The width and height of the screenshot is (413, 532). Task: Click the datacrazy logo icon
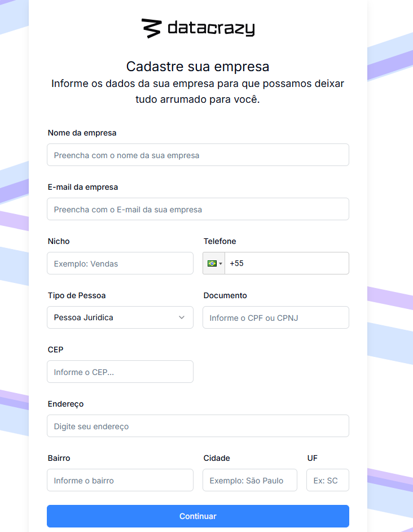(x=151, y=28)
